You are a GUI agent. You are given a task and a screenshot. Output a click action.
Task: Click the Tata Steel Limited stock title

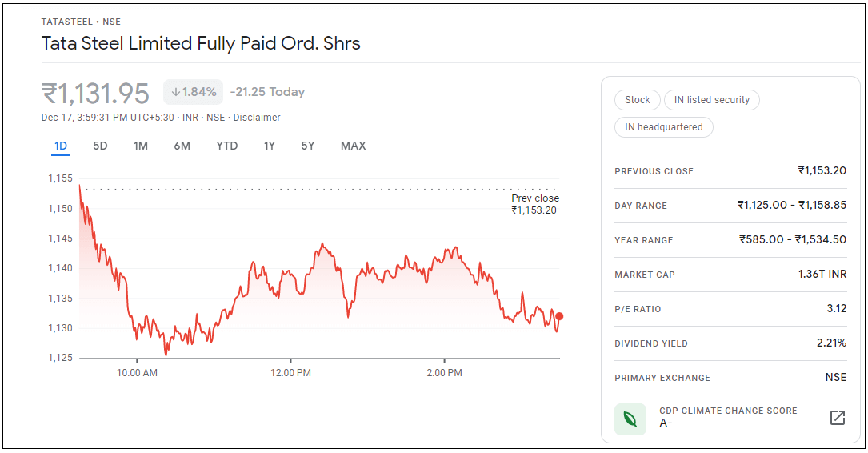[201, 43]
